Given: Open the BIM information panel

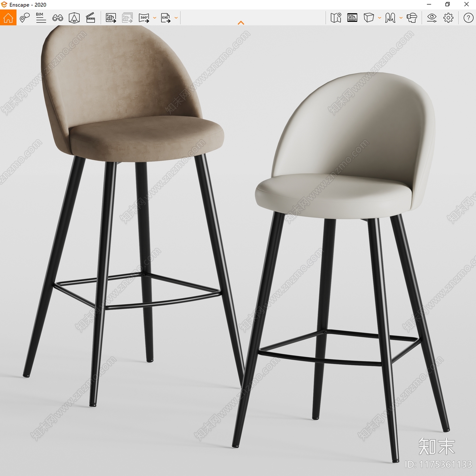Looking at the screenshot, I should pyautogui.click(x=41, y=18).
